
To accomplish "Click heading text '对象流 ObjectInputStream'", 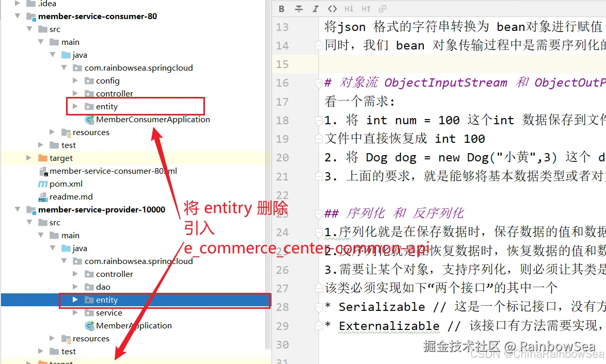I will pyautogui.click(x=423, y=82).
